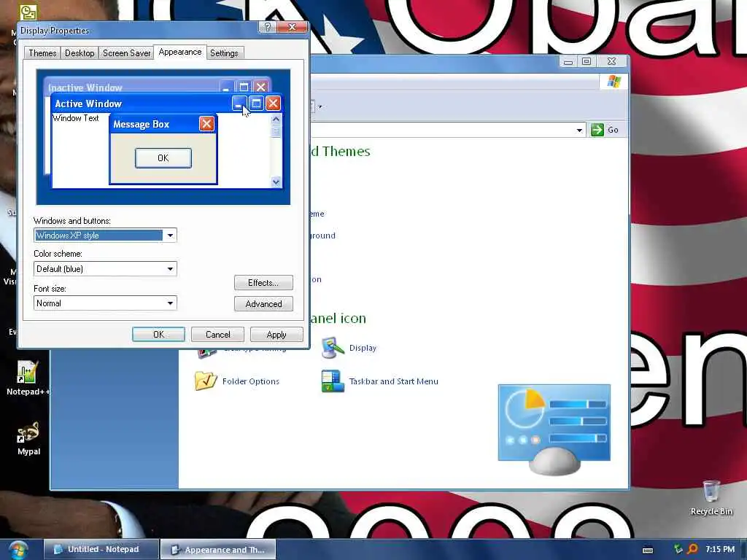Open the Display link text
747x560 pixels.
click(363, 348)
